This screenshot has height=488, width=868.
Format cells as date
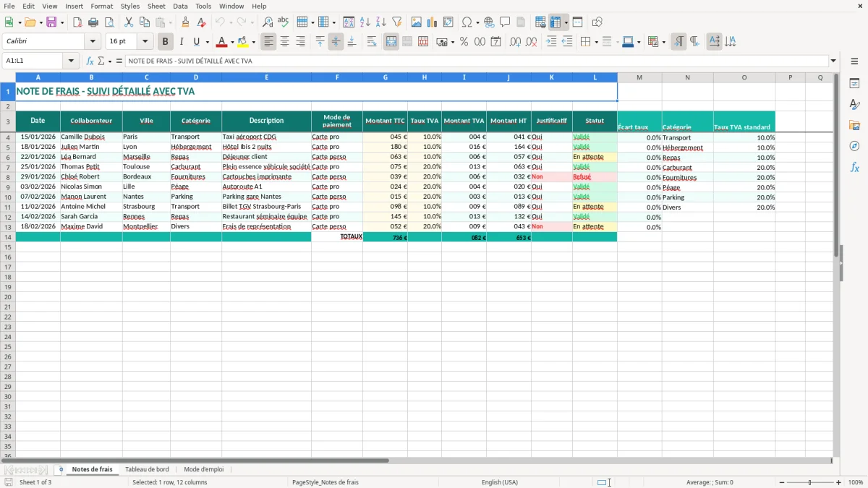495,42
